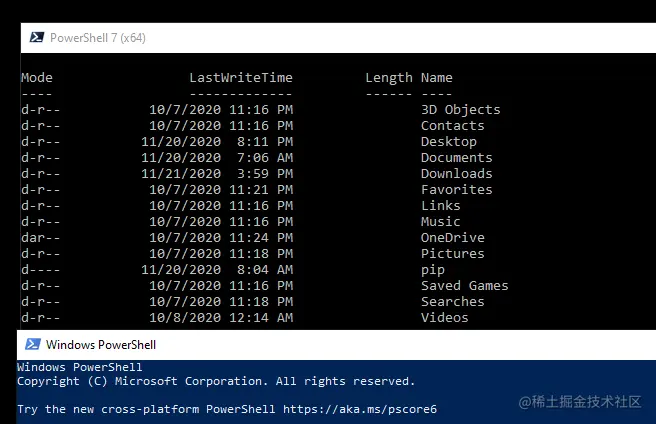Click the PowerShell 7 (x64) window title
The width and height of the screenshot is (656, 424).
[x=98, y=38]
